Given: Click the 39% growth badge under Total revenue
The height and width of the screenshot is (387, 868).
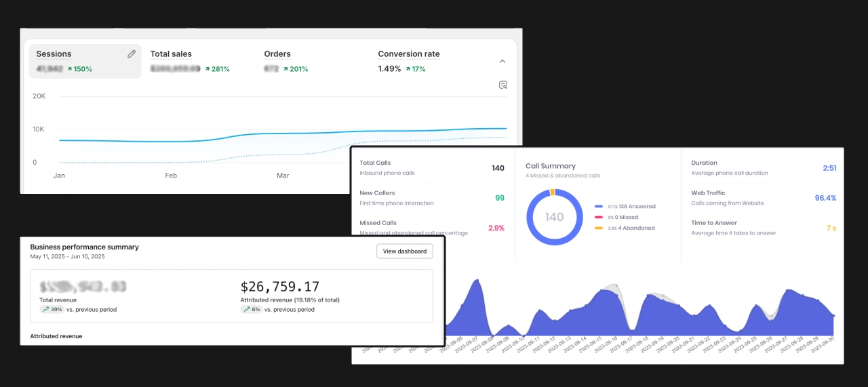Looking at the screenshot, I should click(x=52, y=310).
